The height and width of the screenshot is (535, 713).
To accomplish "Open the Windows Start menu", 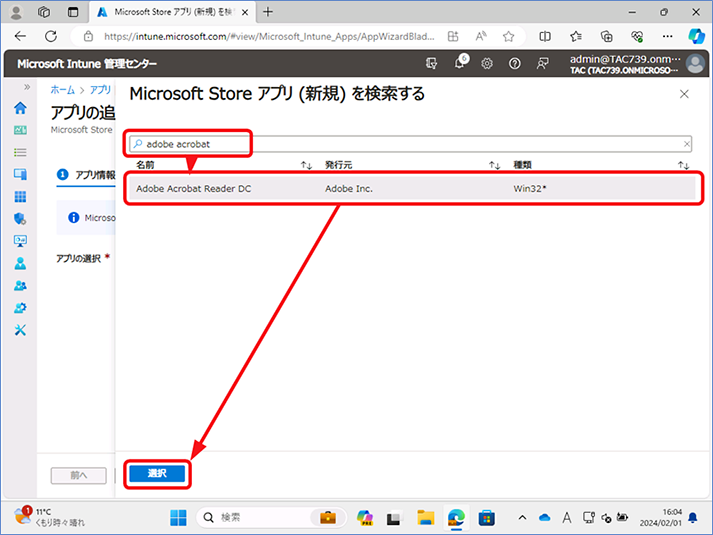I will (x=178, y=518).
